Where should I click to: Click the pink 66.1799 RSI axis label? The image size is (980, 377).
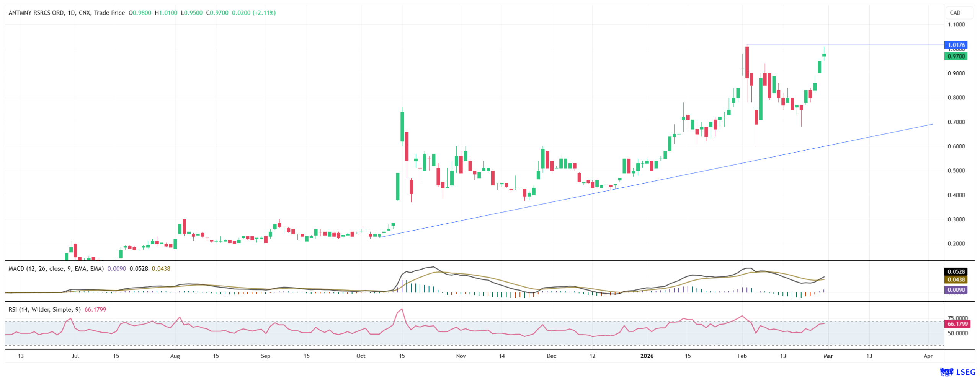pos(957,324)
